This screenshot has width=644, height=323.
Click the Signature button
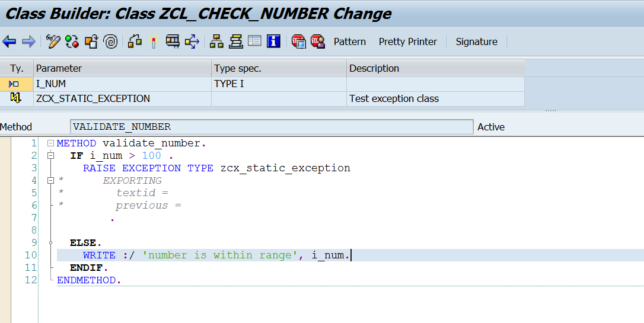coord(476,41)
